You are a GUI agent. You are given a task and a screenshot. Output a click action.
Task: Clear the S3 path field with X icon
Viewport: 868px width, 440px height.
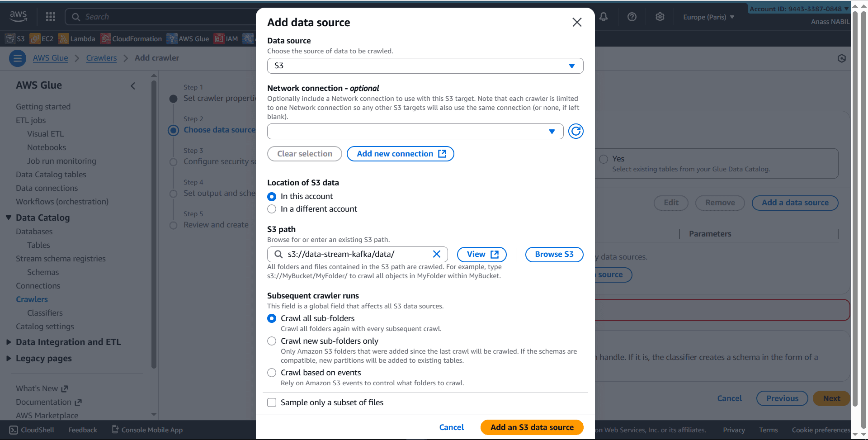(x=437, y=254)
